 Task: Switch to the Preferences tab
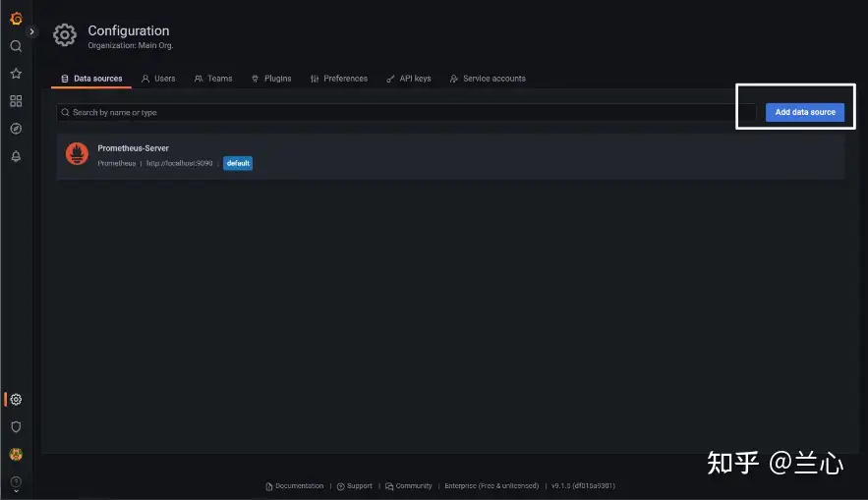pyautogui.click(x=339, y=79)
